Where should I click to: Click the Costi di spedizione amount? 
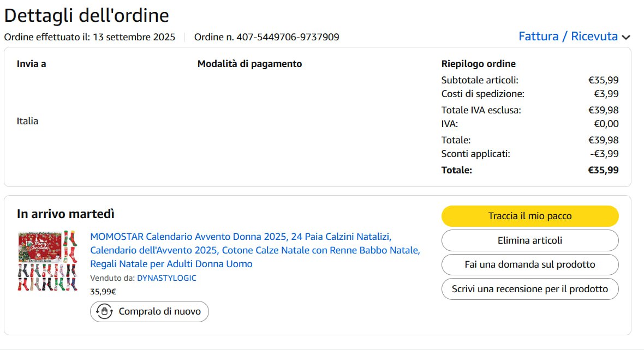point(606,94)
